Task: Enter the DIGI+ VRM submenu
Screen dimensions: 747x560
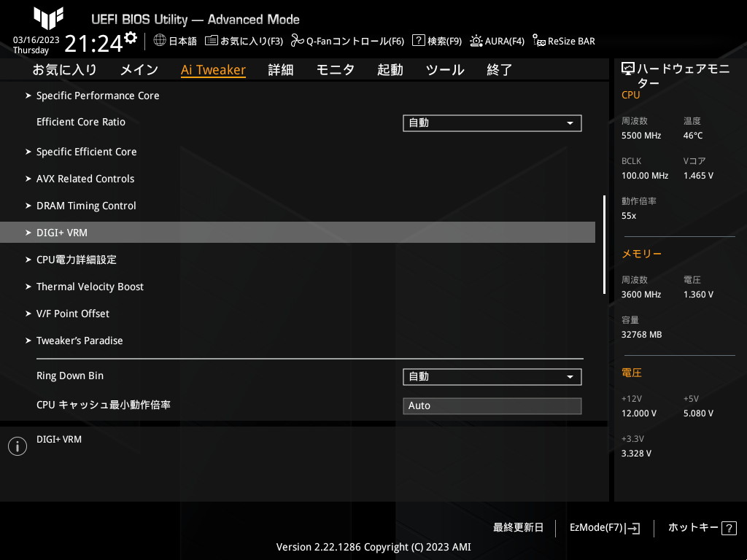Action: 298,233
